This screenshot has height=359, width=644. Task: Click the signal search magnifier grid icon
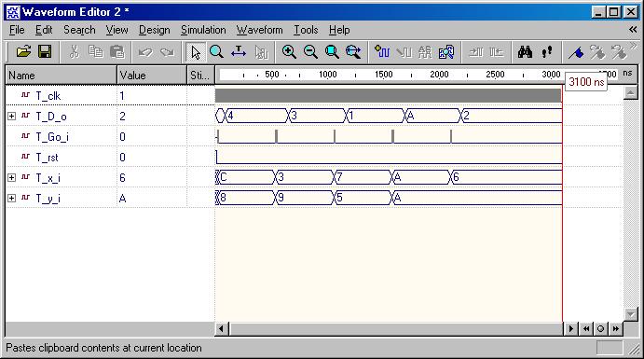(446, 52)
